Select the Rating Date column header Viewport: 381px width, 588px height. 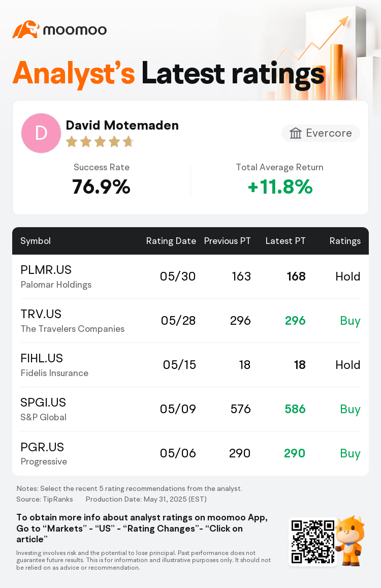(x=171, y=241)
